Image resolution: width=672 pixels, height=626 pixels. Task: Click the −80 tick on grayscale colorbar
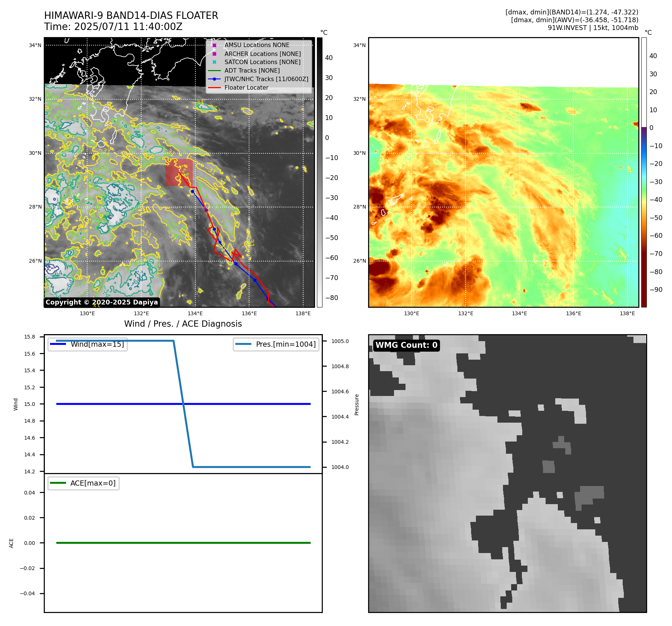click(x=332, y=298)
